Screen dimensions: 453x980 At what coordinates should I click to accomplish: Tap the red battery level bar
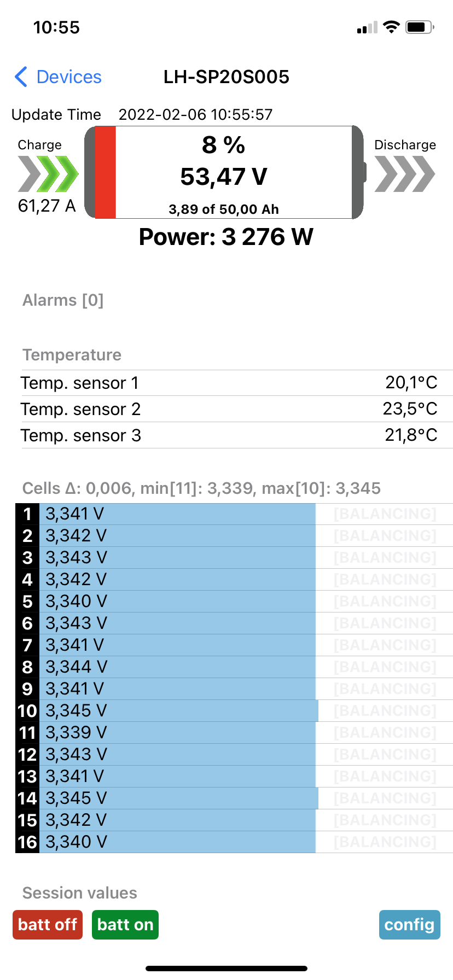[106, 172]
